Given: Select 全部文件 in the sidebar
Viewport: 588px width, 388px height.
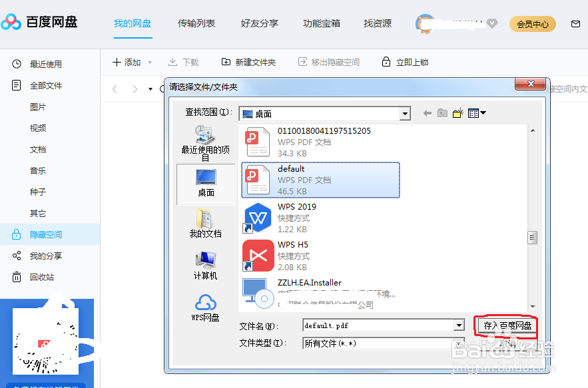Looking at the screenshot, I should (x=46, y=85).
